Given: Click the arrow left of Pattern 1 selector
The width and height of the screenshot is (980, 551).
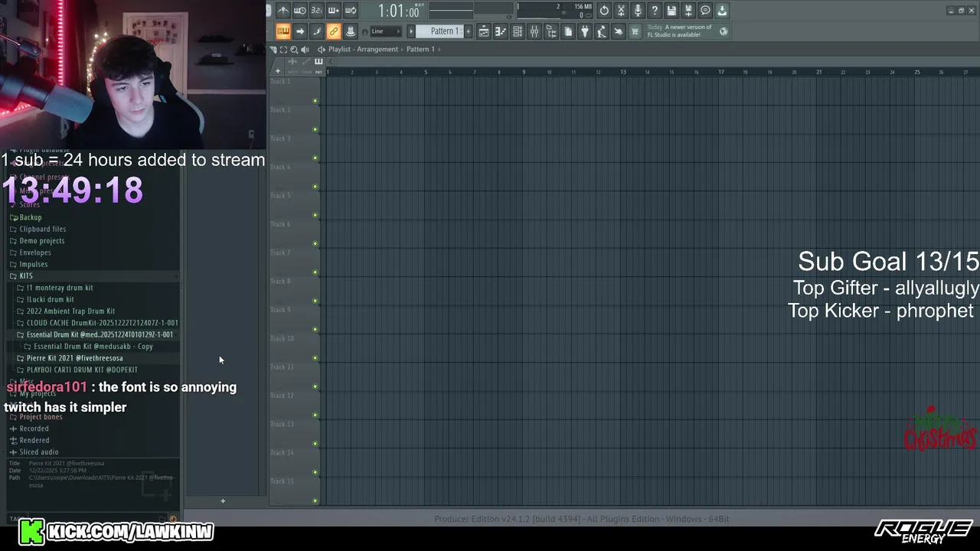Looking at the screenshot, I should [x=411, y=31].
